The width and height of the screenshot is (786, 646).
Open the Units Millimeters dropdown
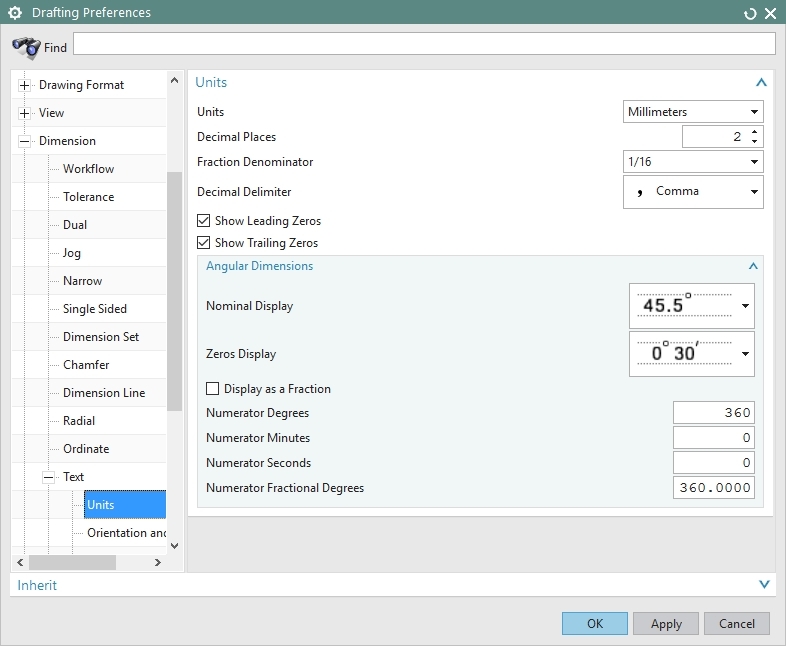[693, 112]
